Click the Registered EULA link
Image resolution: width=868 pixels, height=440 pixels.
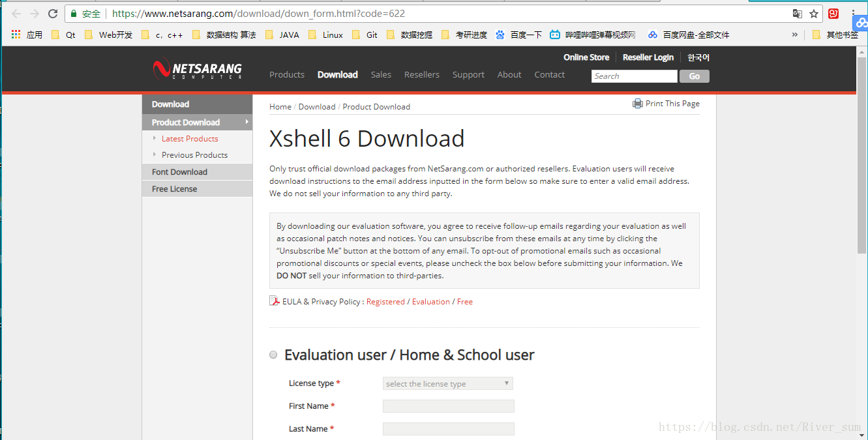coord(385,302)
